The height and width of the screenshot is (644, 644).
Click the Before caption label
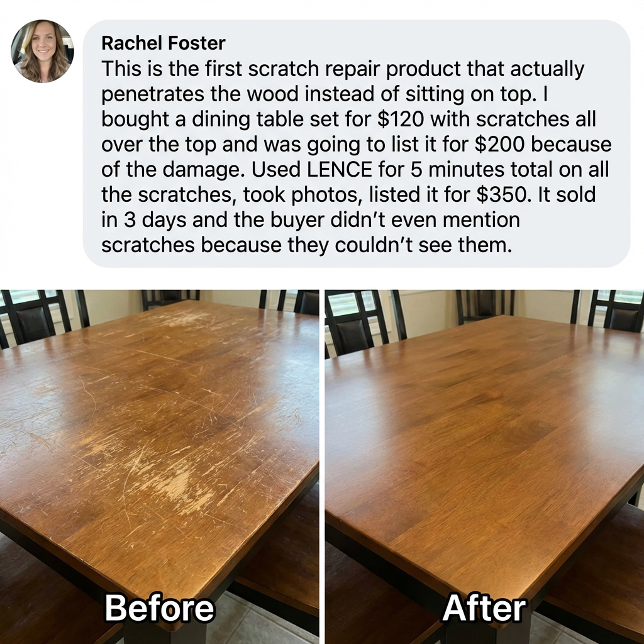pyautogui.click(x=159, y=608)
